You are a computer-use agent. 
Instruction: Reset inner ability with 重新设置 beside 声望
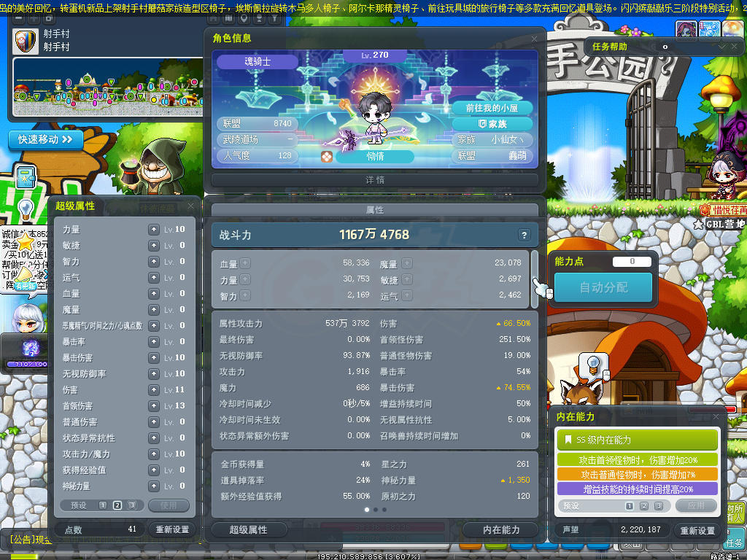[697, 531]
